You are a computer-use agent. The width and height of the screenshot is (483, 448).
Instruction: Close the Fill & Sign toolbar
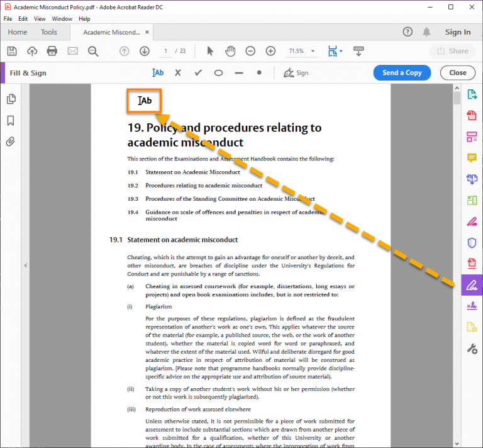pyautogui.click(x=458, y=73)
